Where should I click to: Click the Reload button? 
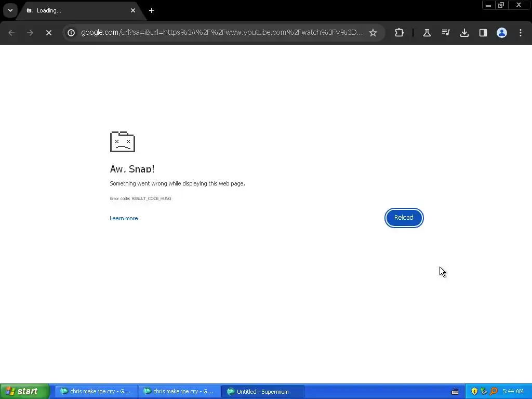[404, 218]
